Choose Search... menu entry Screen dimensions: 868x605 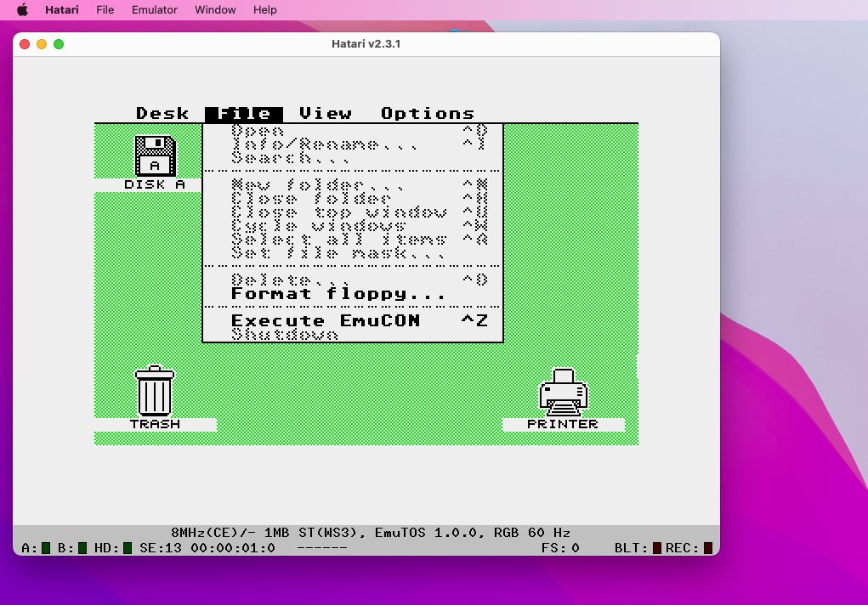(x=353, y=158)
